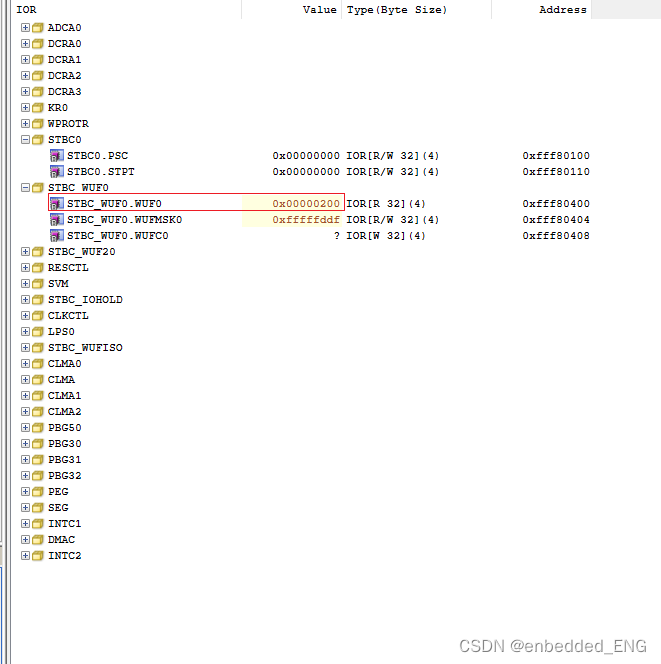Image resolution: width=661 pixels, height=664 pixels.
Task: Select the STBC0.STPT value 0x00000000
Action: (x=306, y=172)
